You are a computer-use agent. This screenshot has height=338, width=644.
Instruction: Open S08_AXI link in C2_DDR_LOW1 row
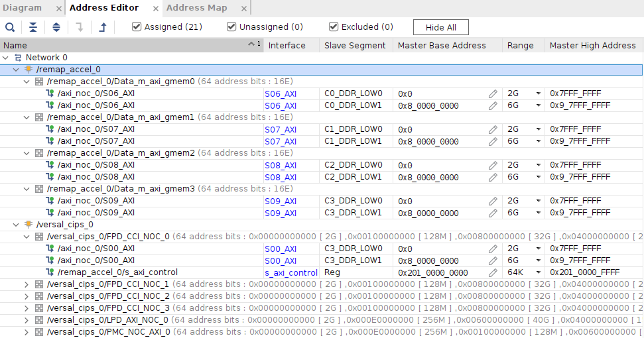281,177
